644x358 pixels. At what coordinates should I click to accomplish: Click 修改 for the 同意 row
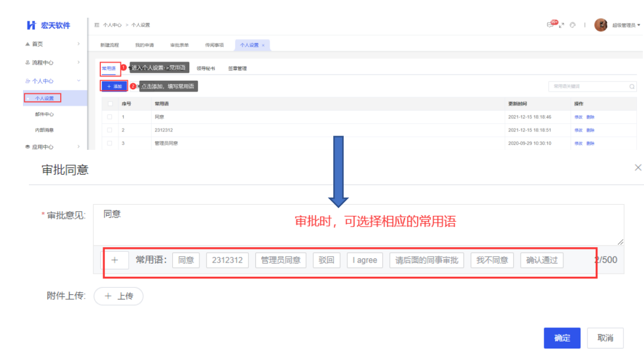click(x=579, y=117)
